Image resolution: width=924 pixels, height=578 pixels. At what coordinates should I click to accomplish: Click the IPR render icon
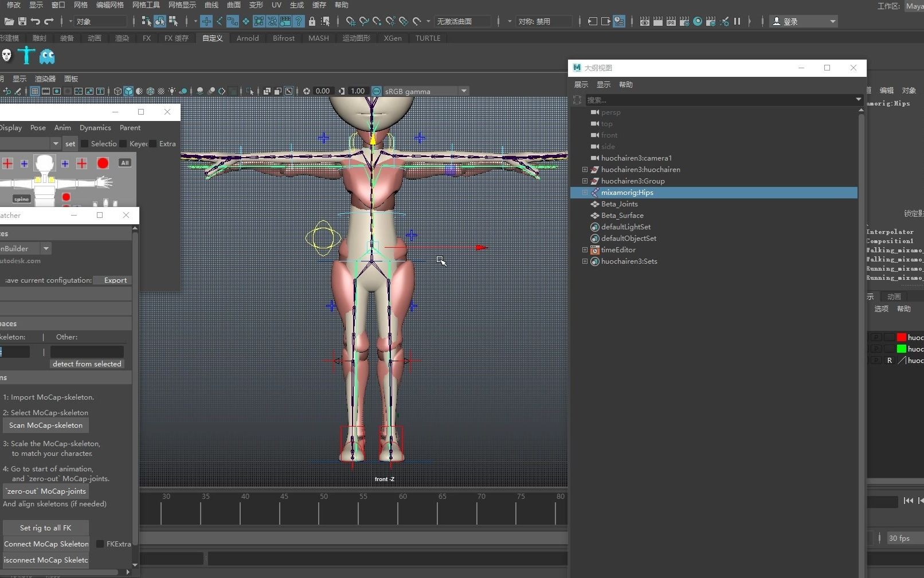point(671,22)
